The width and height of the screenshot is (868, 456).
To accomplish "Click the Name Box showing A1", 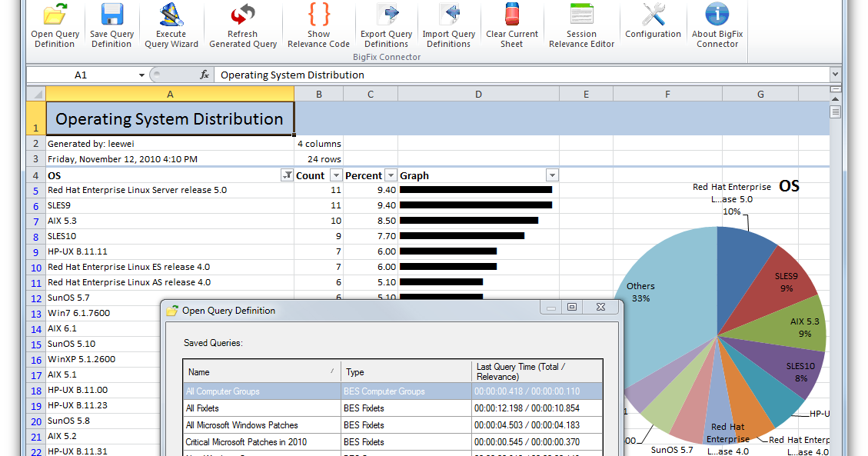I will [x=81, y=75].
